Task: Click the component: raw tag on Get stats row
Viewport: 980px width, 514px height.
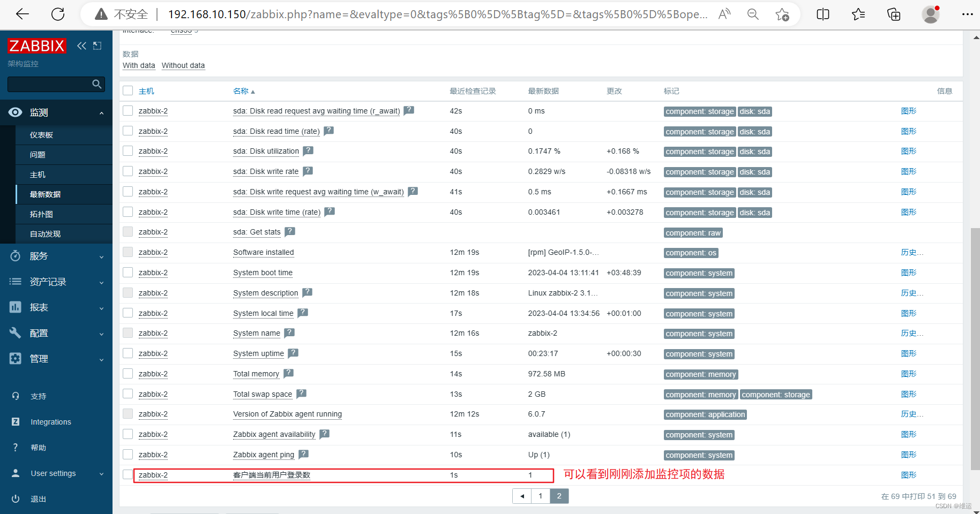Action: click(x=693, y=233)
